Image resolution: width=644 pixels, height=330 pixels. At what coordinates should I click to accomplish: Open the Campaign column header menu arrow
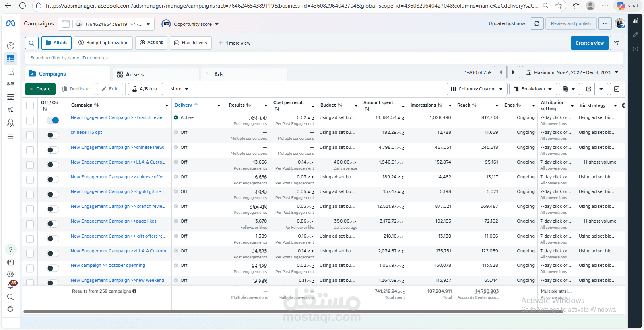click(167, 105)
